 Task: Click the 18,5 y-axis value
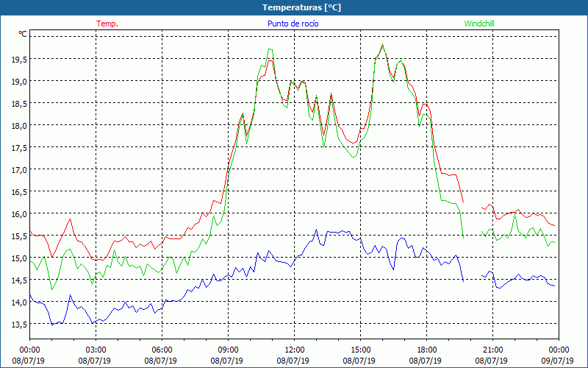coord(19,104)
